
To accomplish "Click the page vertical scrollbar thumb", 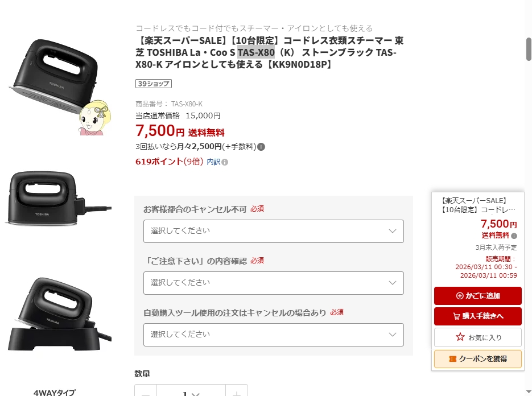I will (x=529, y=49).
